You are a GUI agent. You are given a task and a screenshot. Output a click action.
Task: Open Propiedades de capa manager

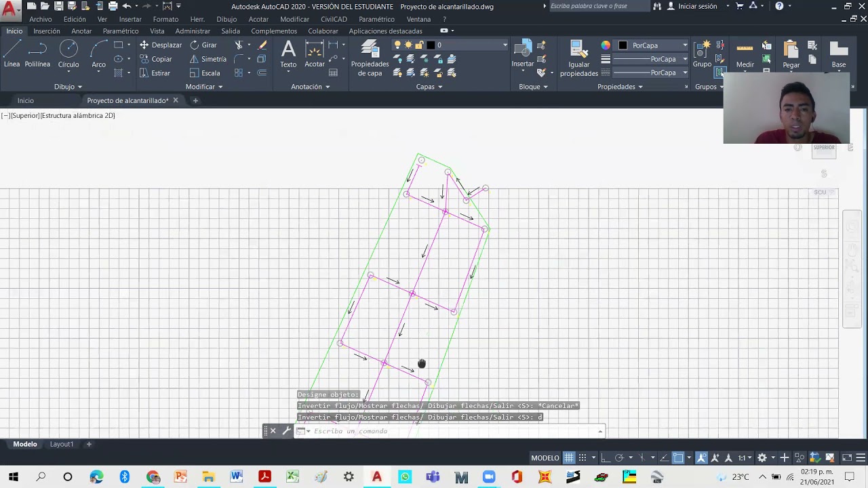[370, 58]
